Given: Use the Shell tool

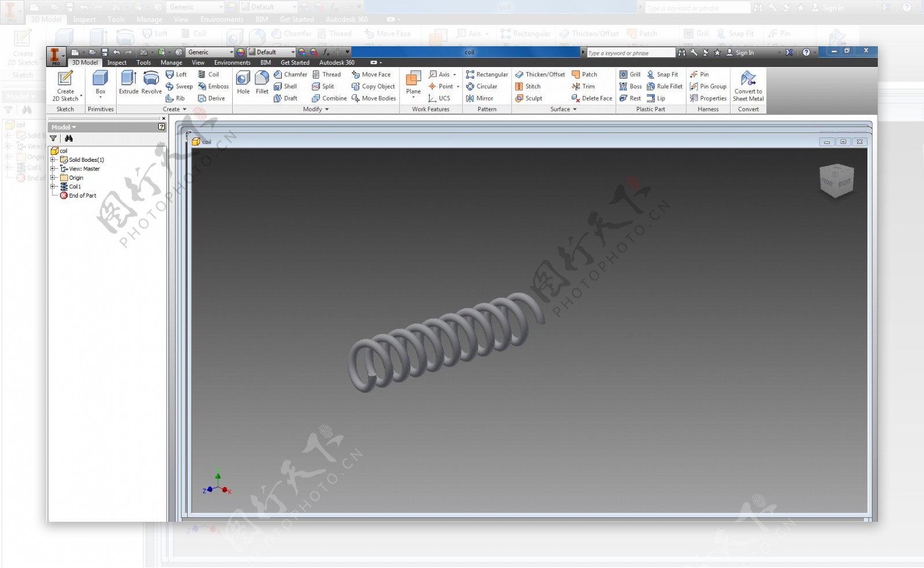Looking at the screenshot, I should 285,87.
